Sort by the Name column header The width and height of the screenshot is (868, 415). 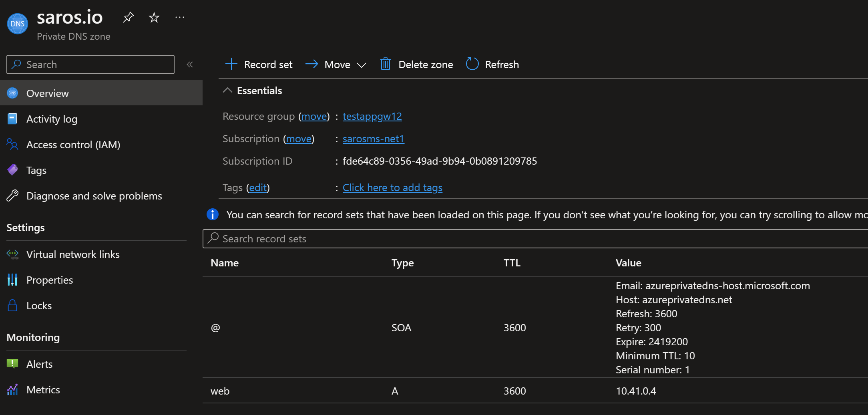click(225, 263)
